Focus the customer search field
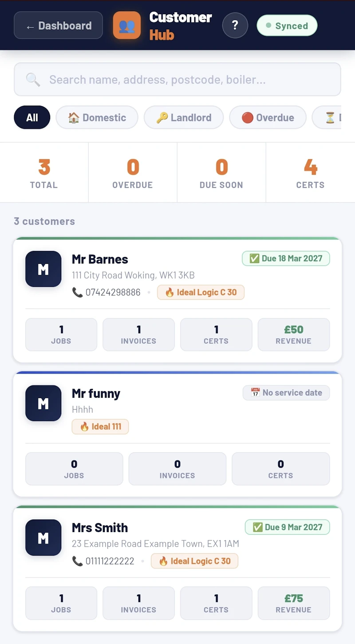355x644 pixels. click(177, 80)
